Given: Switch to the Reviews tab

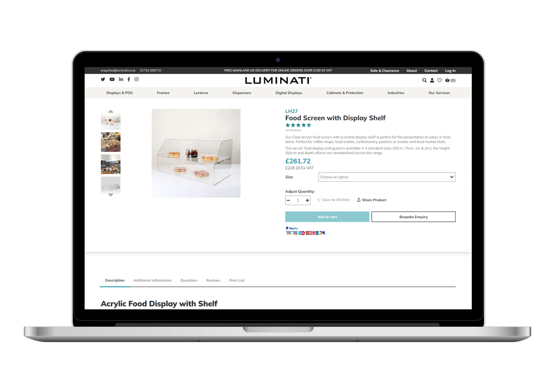Looking at the screenshot, I should [x=213, y=281].
